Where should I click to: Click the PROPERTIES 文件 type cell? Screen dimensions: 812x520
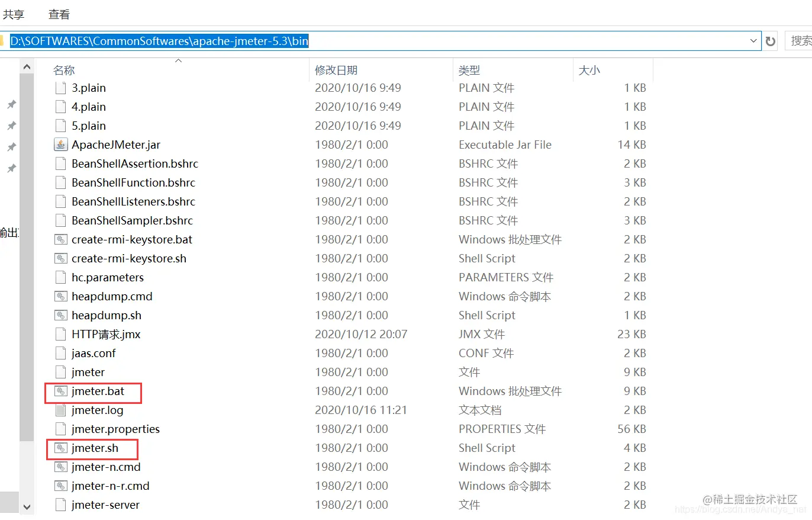click(x=502, y=429)
